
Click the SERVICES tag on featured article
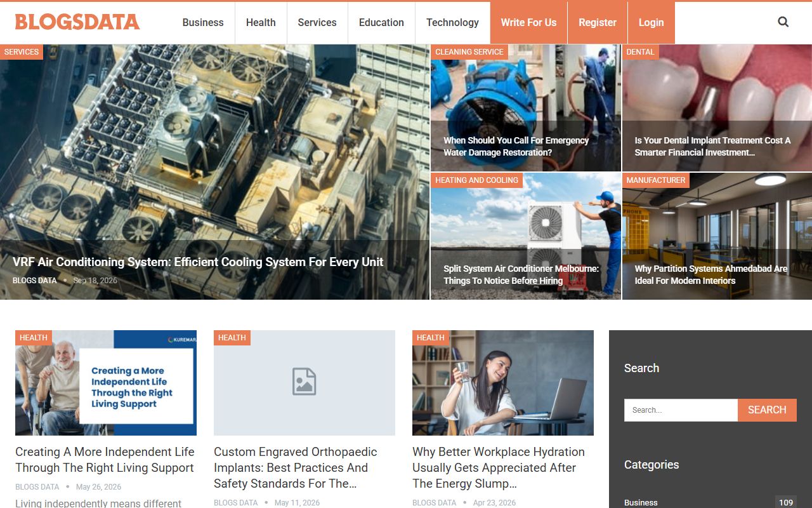(x=22, y=52)
